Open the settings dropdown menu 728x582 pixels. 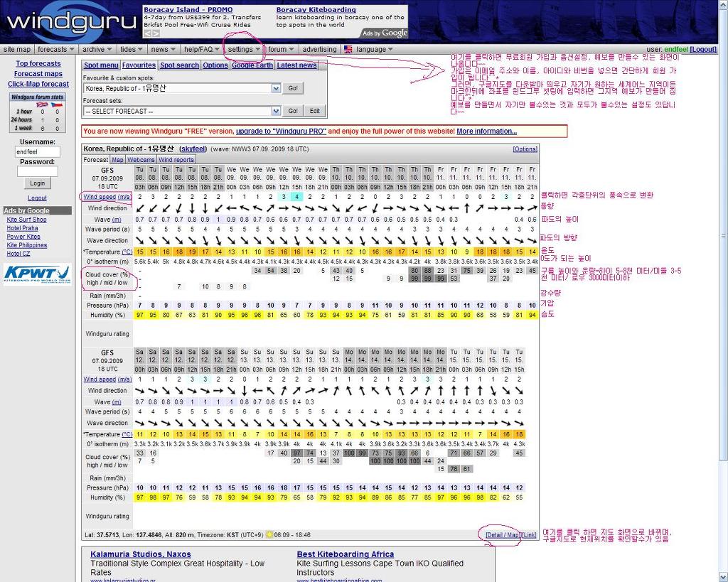pos(244,49)
